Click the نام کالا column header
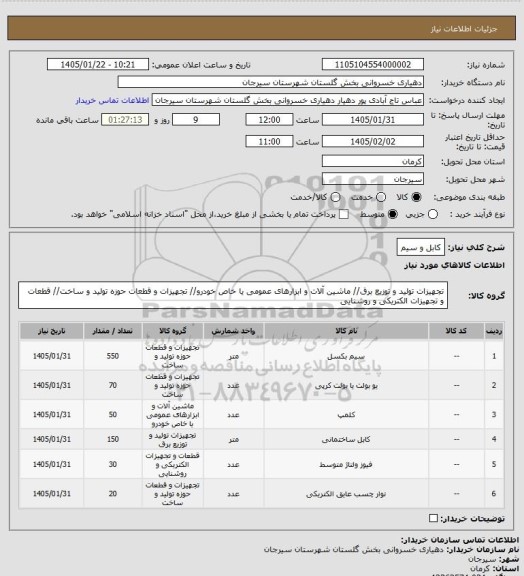524x576 pixels. (x=346, y=331)
